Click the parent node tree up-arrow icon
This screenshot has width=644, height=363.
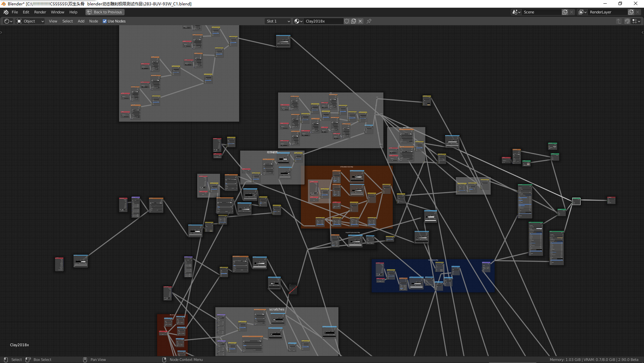pos(619,22)
